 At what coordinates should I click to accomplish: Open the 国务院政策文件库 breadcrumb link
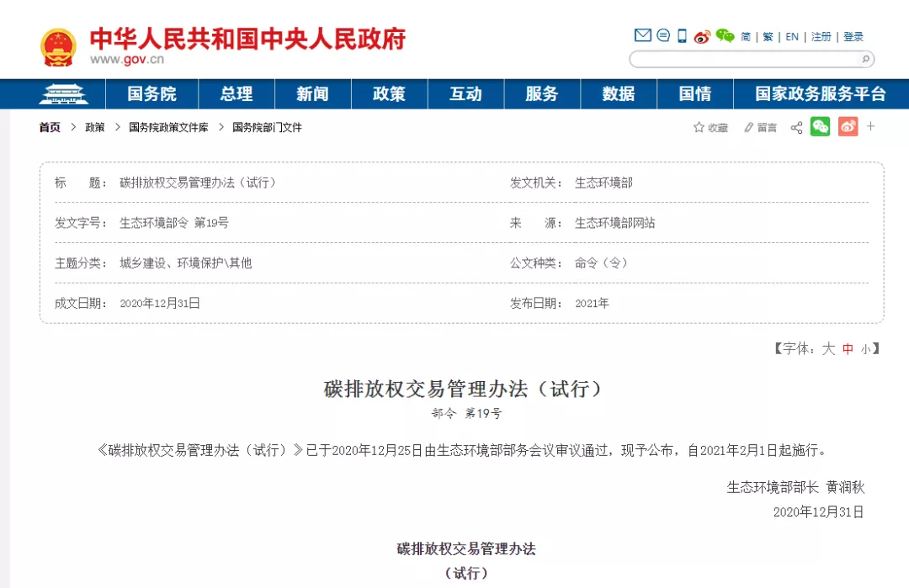(167, 128)
